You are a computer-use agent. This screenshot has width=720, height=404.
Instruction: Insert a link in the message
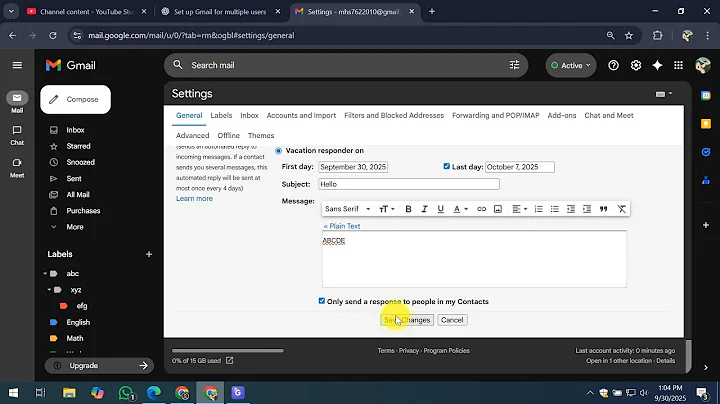481,209
